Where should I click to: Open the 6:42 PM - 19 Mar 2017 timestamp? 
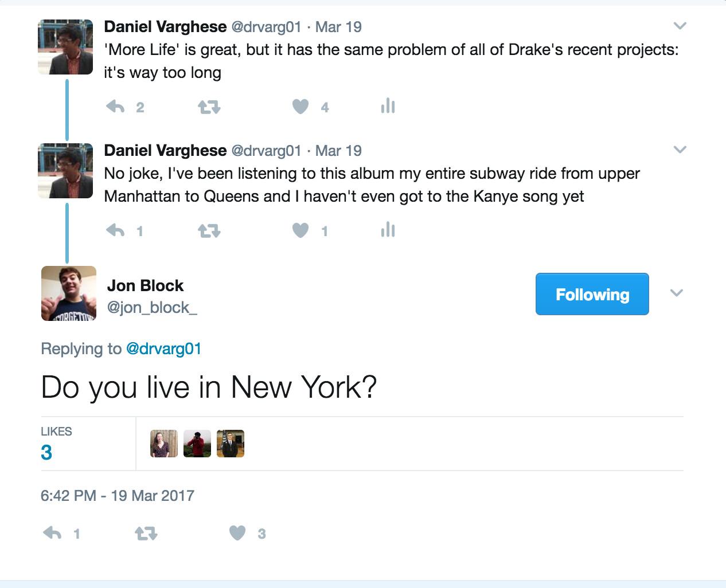click(x=118, y=495)
